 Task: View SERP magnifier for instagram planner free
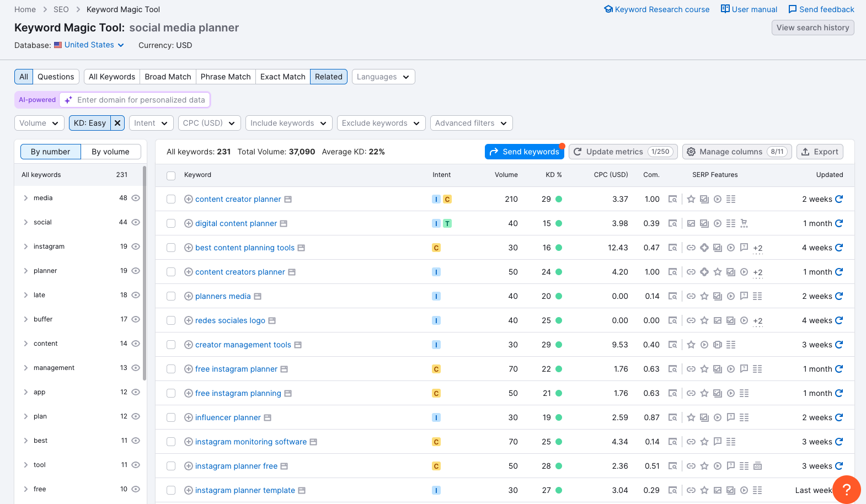tap(672, 466)
